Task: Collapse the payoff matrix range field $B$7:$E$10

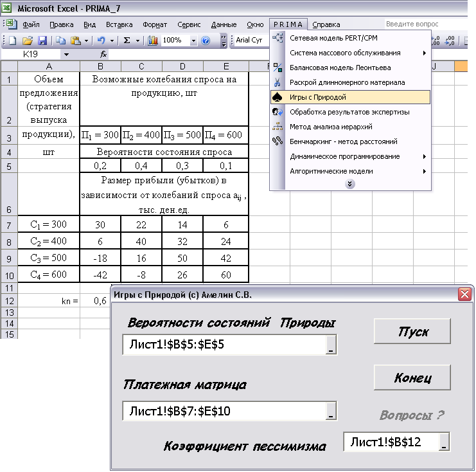Action: (x=331, y=411)
